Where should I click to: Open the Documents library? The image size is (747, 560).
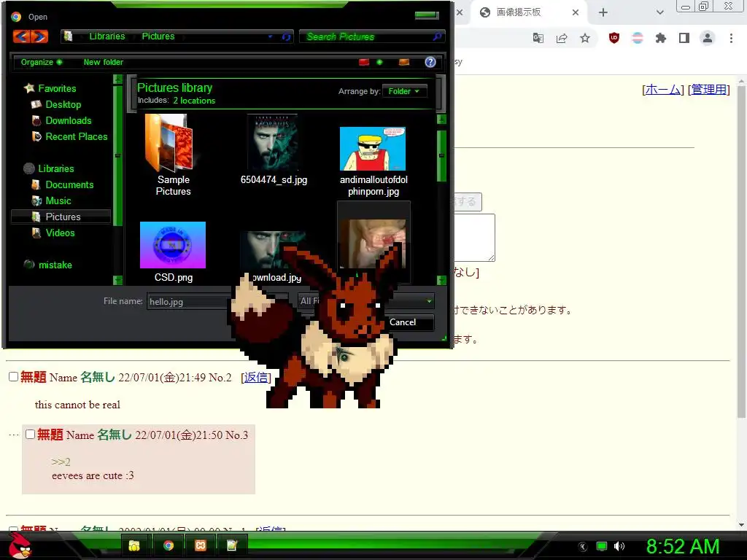(69, 184)
